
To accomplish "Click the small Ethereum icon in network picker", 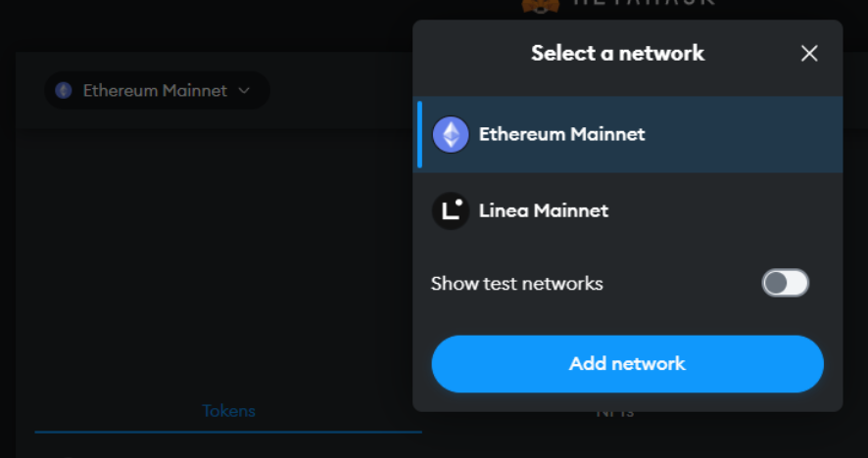I will pos(64,91).
